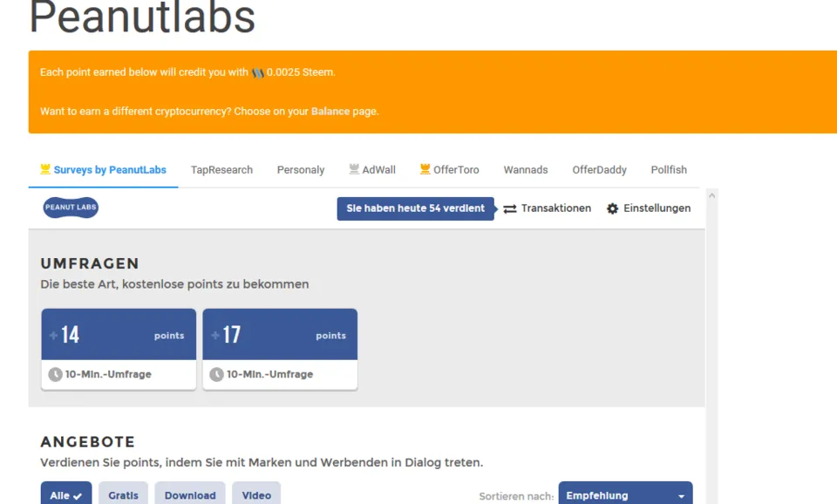Click the UMFRAGEN section heading

click(90, 263)
